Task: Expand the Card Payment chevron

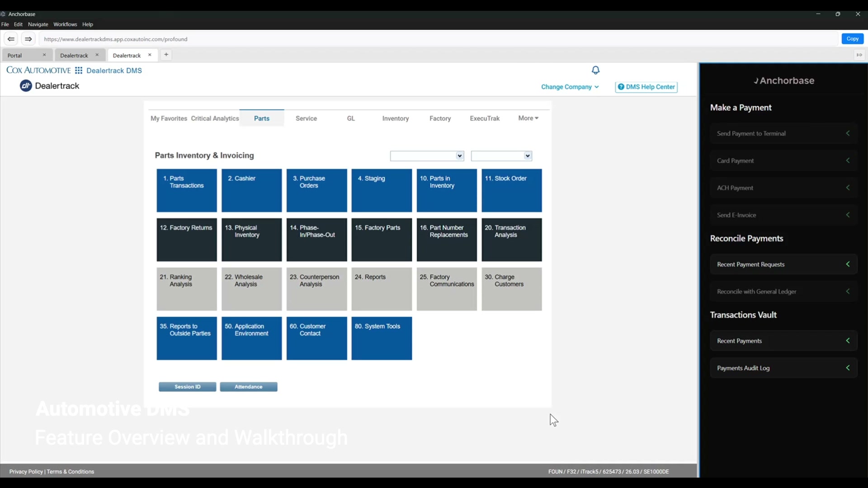Action: 848,160
